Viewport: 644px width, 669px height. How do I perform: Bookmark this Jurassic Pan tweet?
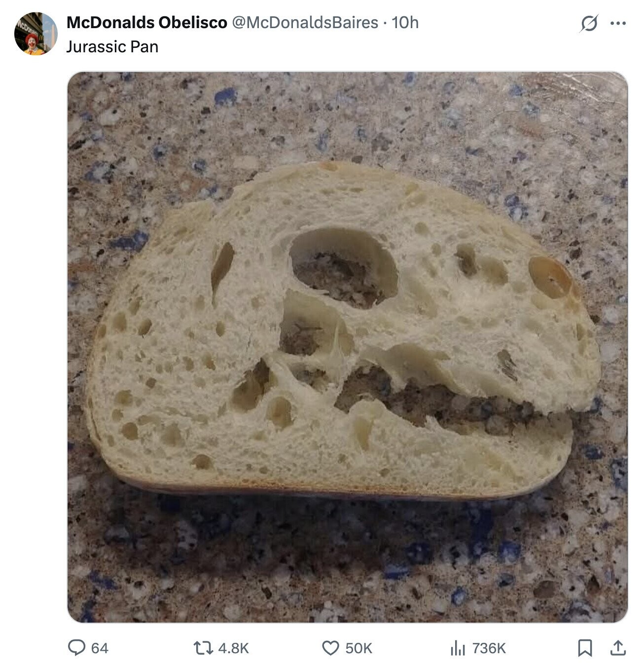coord(585,648)
